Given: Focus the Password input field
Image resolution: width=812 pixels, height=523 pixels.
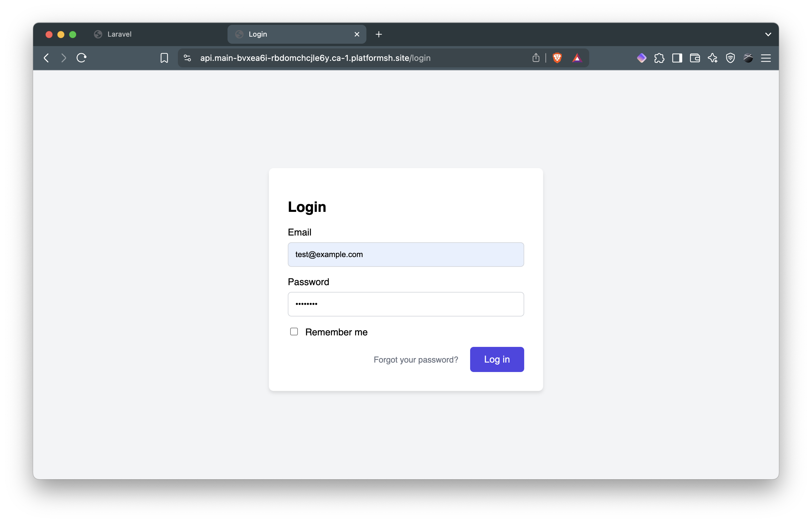Looking at the screenshot, I should [405, 304].
